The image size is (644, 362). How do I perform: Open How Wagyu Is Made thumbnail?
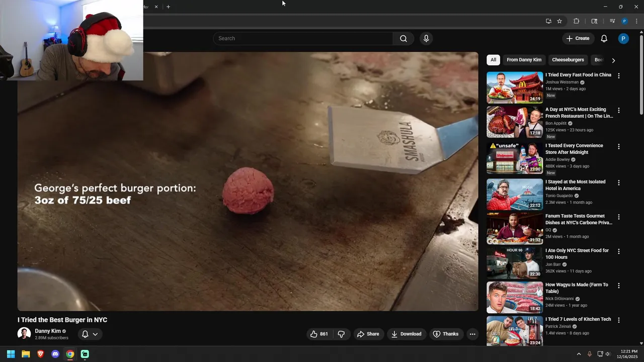[x=515, y=297]
